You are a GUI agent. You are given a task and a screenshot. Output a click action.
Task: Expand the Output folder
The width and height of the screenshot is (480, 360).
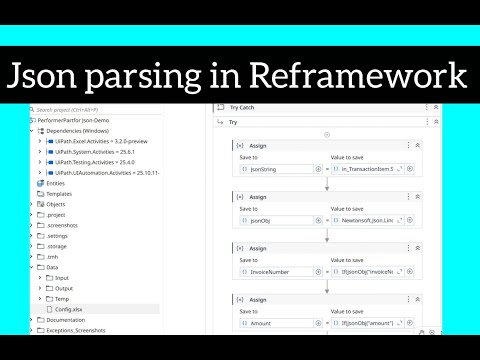(x=40, y=288)
